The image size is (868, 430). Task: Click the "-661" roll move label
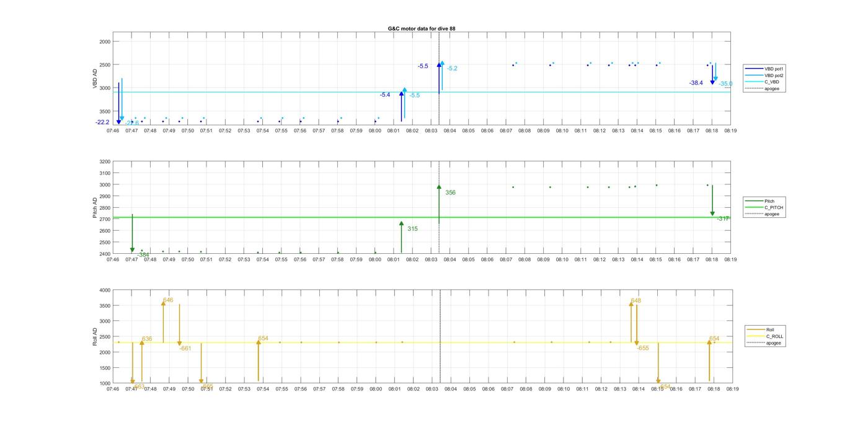[x=185, y=348]
